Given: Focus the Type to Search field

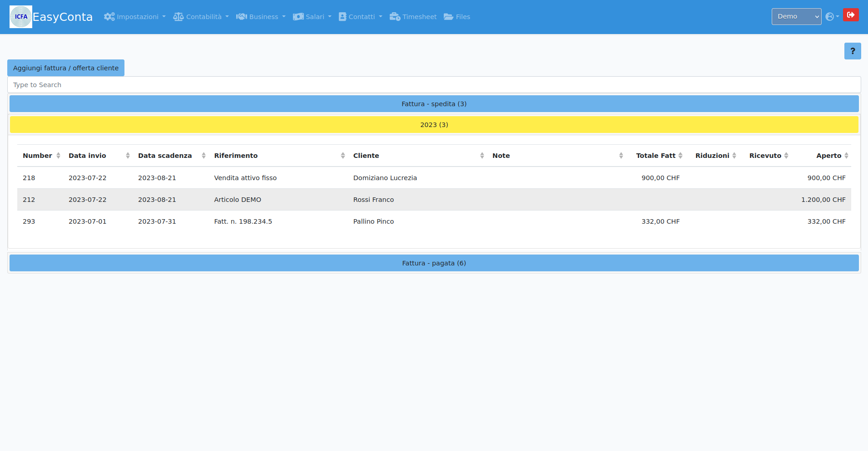Looking at the screenshot, I should (434, 85).
